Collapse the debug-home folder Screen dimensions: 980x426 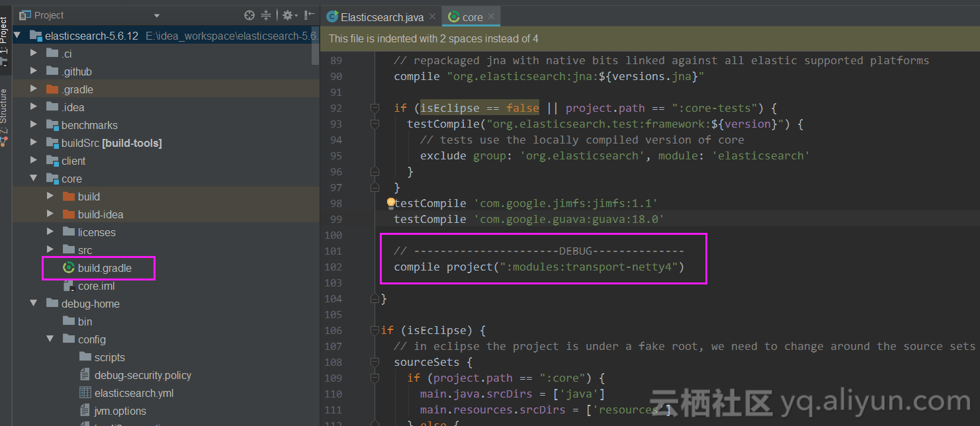click(x=34, y=304)
